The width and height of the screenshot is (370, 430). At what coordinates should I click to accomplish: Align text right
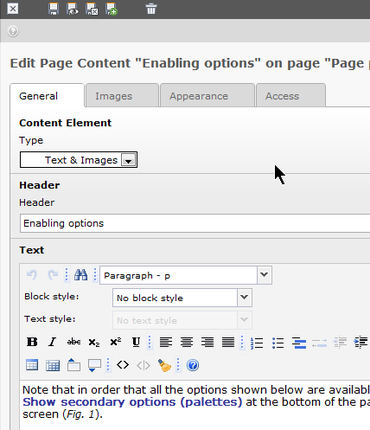207,342
